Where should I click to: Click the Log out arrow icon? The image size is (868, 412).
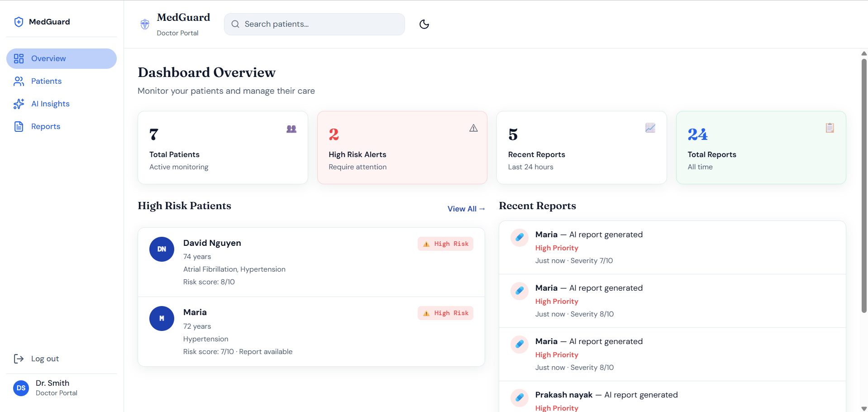(x=19, y=359)
